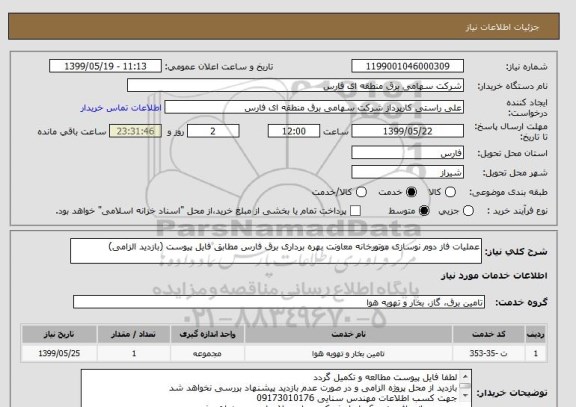Select the خدمت radio button
The width and height of the screenshot is (576, 407).
click(411, 192)
